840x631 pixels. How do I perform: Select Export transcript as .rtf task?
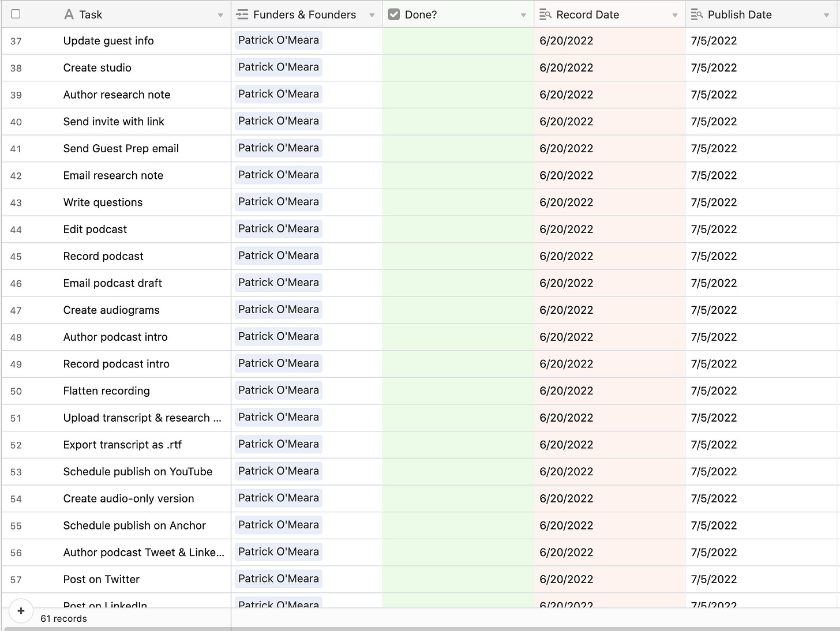tap(122, 445)
